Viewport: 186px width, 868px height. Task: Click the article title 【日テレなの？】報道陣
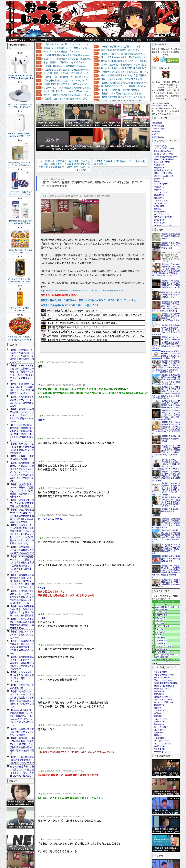(93, 184)
